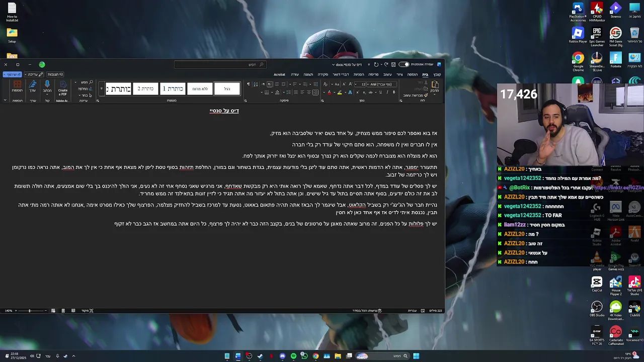Select the רגיל (Normal) style
Image resolution: width=644 pixels, height=362 pixels.
[227, 89]
